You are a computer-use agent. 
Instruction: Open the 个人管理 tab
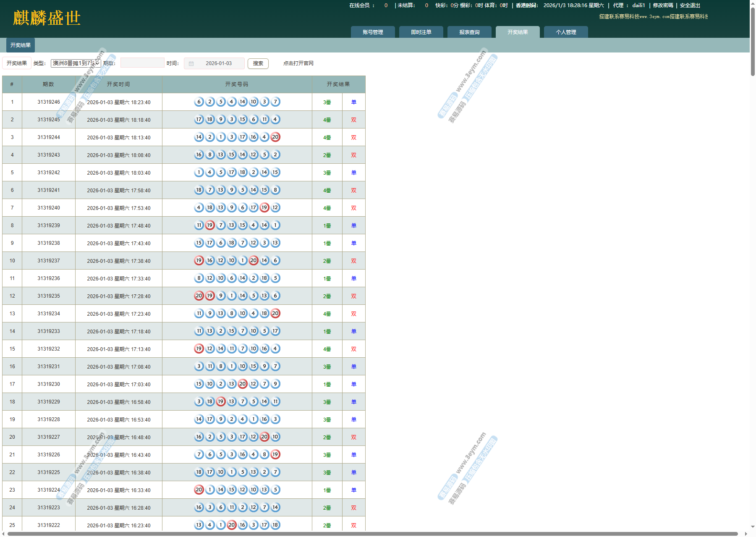pos(565,32)
